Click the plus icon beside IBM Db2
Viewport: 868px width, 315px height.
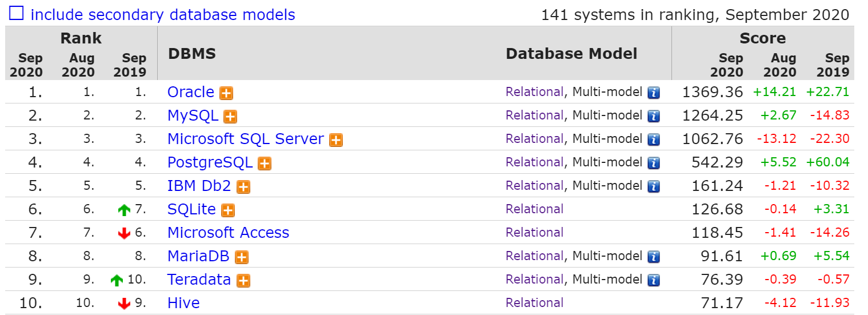point(243,187)
